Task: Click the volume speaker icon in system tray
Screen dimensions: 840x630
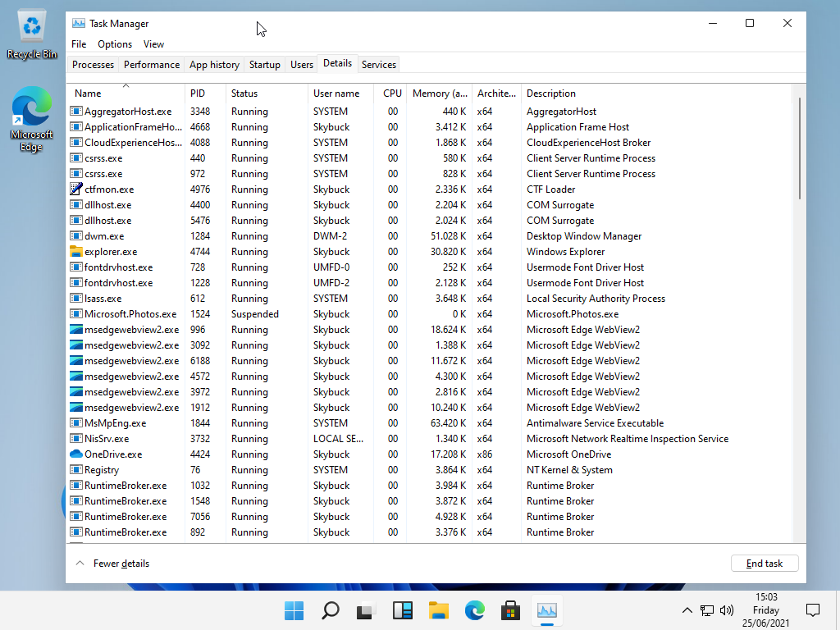Action: point(726,610)
